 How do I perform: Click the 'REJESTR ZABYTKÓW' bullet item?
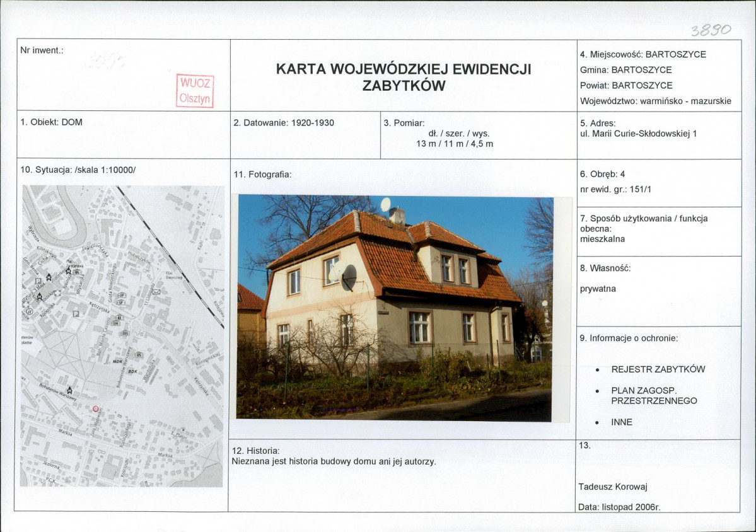(x=658, y=369)
